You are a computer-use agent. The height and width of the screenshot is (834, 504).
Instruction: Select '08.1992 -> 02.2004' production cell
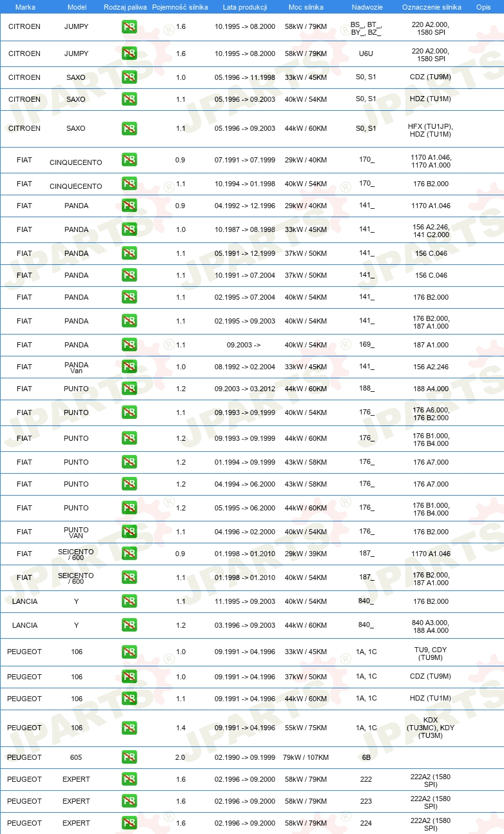[245, 367]
